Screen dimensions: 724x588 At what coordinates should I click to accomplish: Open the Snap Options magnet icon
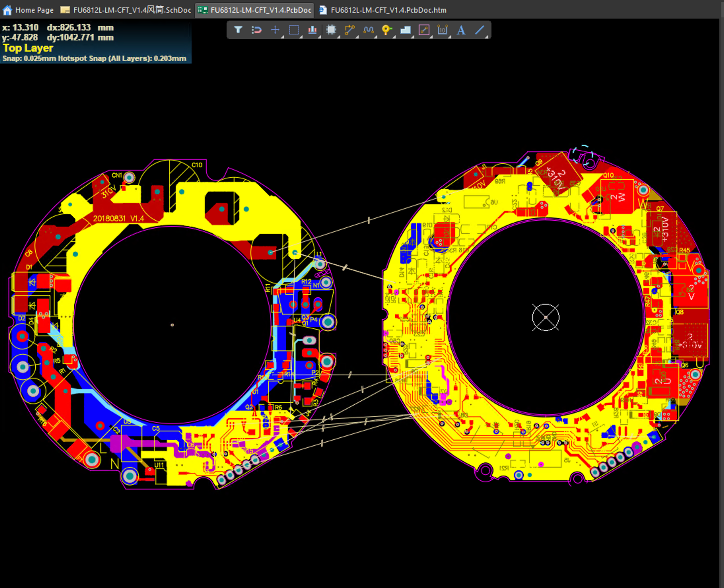(x=257, y=30)
